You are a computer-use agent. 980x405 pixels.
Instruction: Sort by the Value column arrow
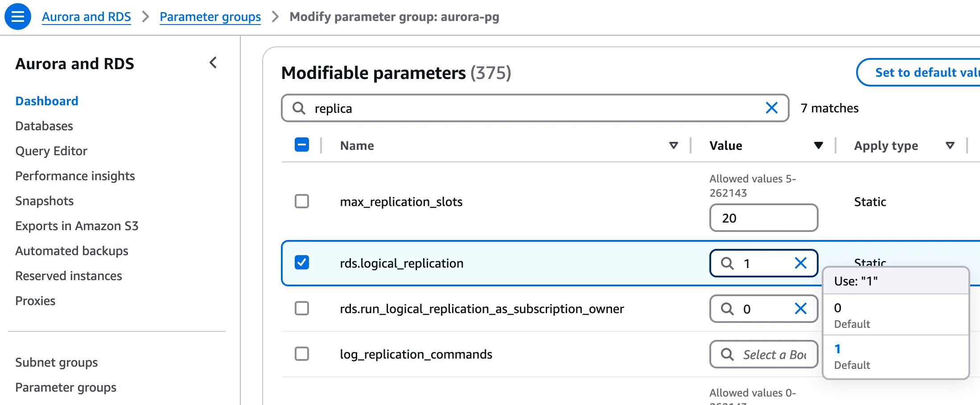point(818,145)
